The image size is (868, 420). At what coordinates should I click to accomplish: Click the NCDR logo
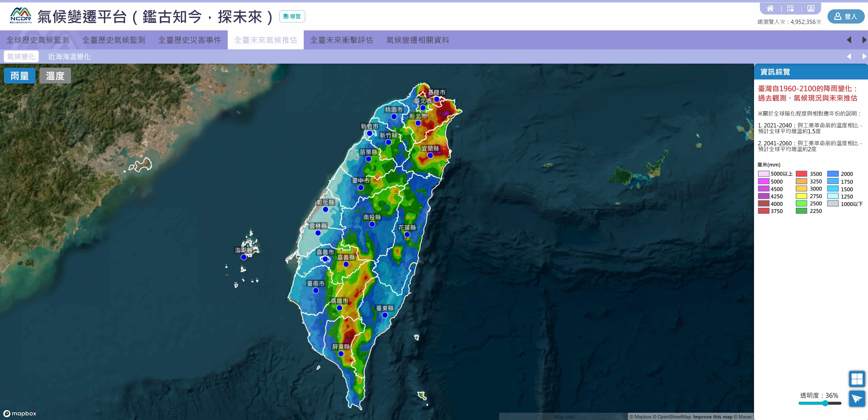click(21, 16)
